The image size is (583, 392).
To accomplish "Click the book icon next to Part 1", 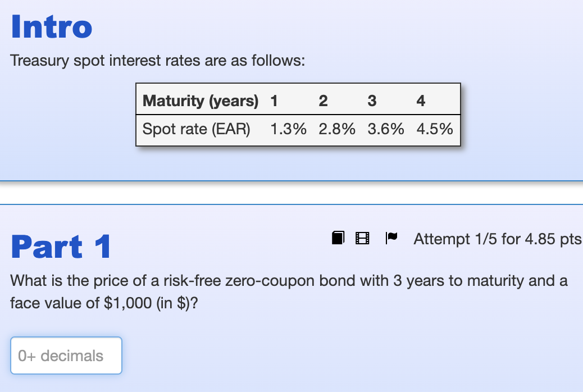I will coord(337,238).
